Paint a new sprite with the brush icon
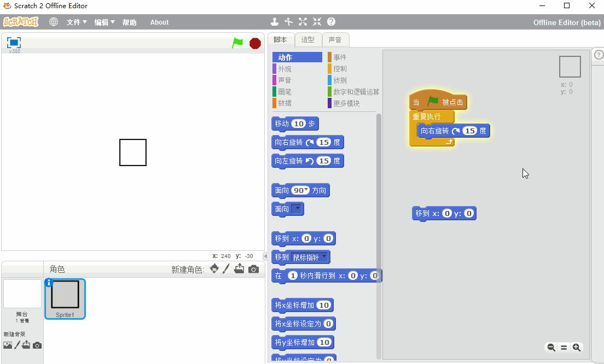The height and width of the screenshot is (364, 604). (226, 268)
